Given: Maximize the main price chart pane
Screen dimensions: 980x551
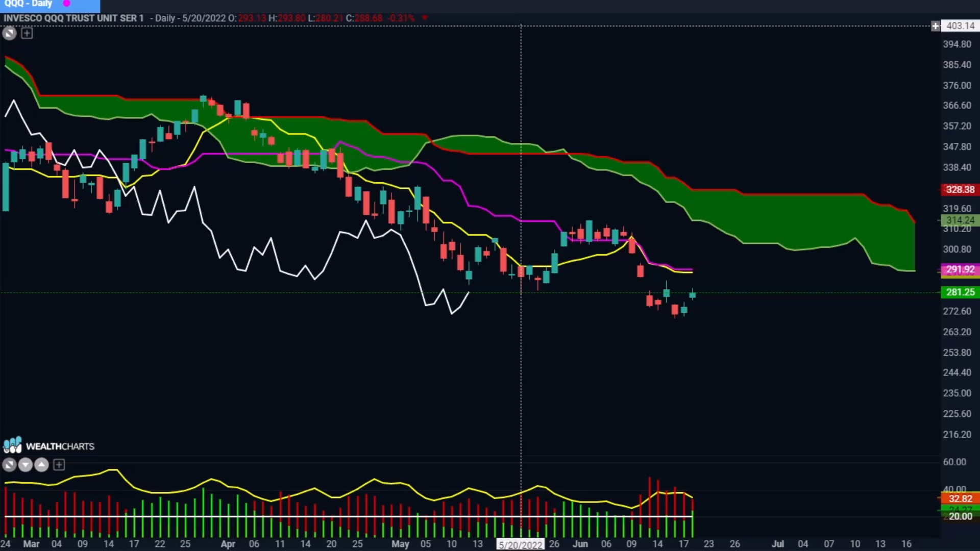Looking at the screenshot, I should pyautogui.click(x=9, y=34).
